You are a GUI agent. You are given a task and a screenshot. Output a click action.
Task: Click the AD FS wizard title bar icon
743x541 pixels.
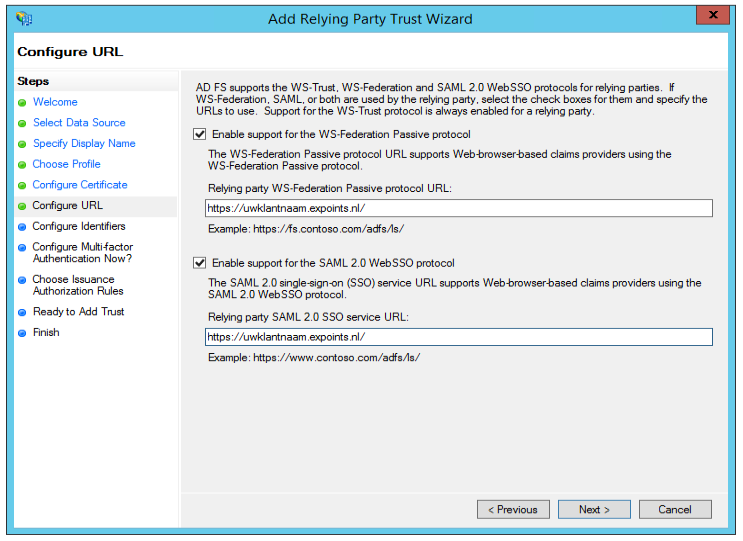tap(24, 19)
